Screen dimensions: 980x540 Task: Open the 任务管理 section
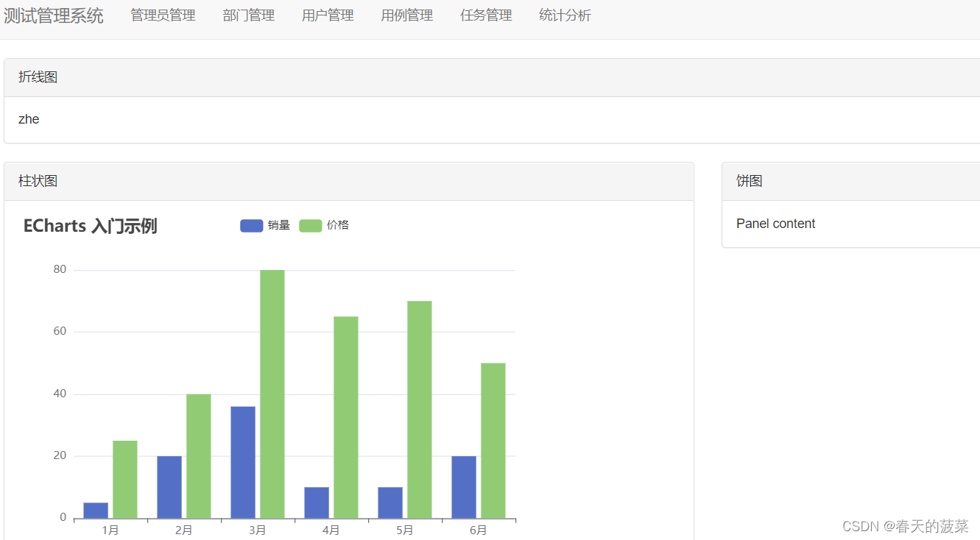tap(486, 15)
